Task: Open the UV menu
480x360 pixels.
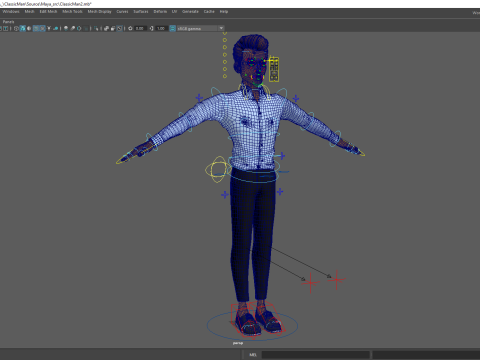Action: tap(174, 11)
